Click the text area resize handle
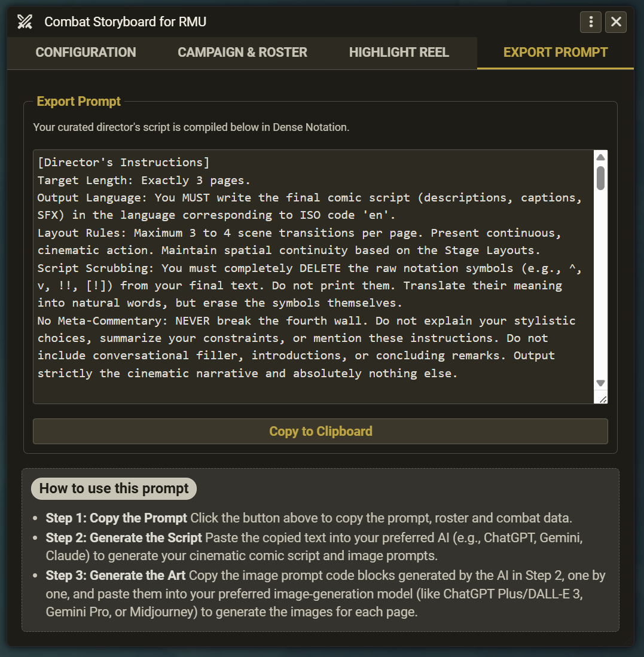The height and width of the screenshot is (657, 644). pyautogui.click(x=603, y=399)
